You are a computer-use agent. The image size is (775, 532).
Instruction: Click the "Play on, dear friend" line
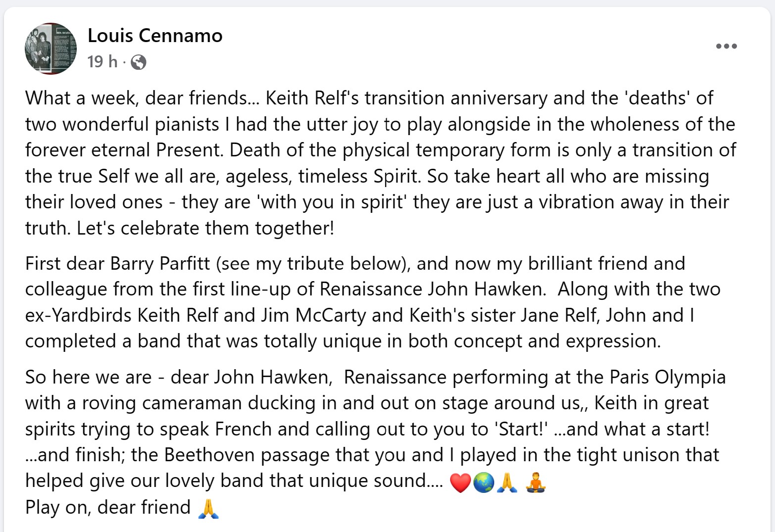click(108, 508)
